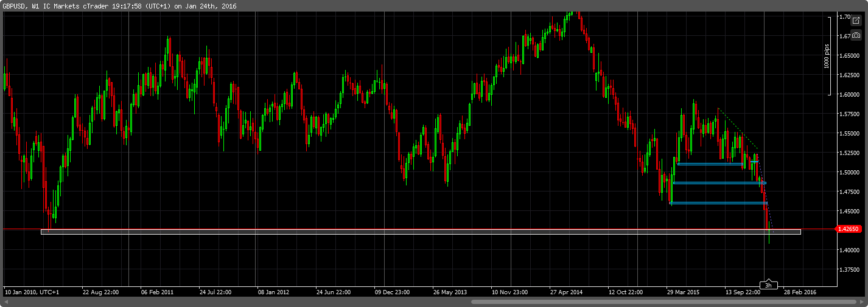This screenshot has width=868, height=307.
Task: Click the 10 Jan 2010 date label
Action: 32,292
